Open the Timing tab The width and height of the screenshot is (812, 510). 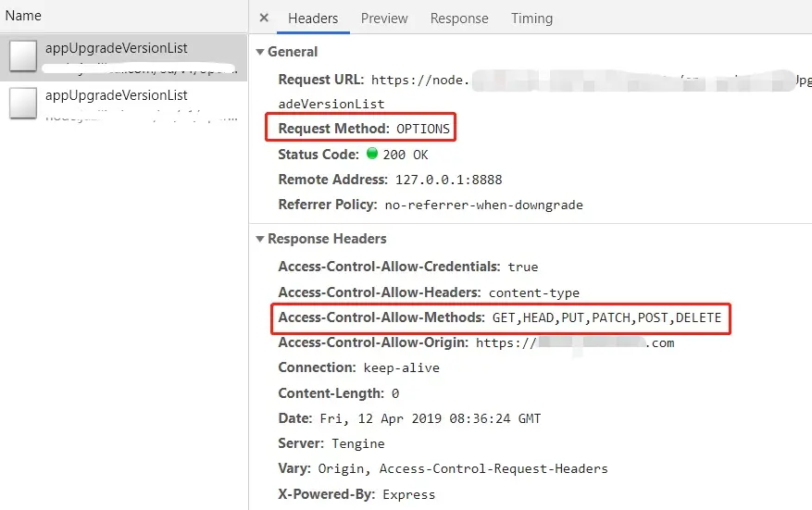click(531, 19)
